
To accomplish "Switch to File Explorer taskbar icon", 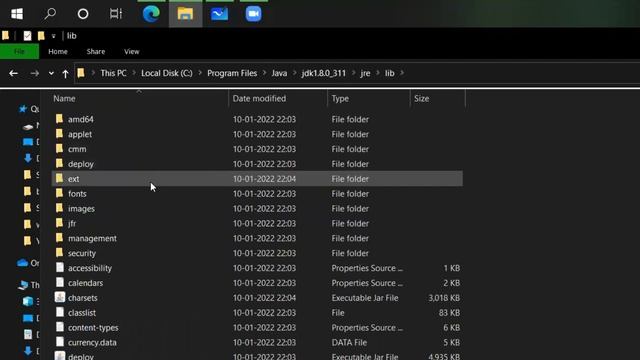I will click(185, 14).
